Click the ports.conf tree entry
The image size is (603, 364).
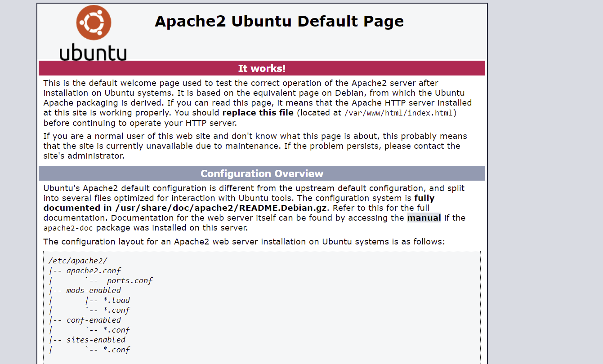(x=130, y=280)
